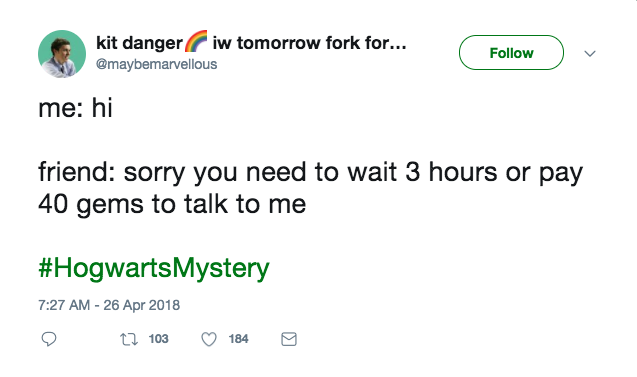Image resolution: width=637 pixels, height=377 pixels.
Task: Expand the tweet options chevron menu
Action: [590, 53]
